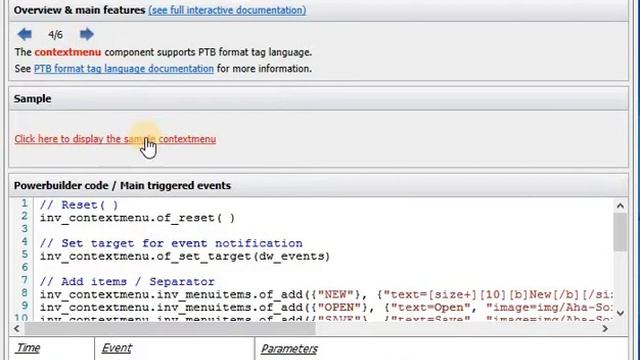Click the comment '// Add items / Separator'
This screenshot has height=360, width=640.
[127, 282]
